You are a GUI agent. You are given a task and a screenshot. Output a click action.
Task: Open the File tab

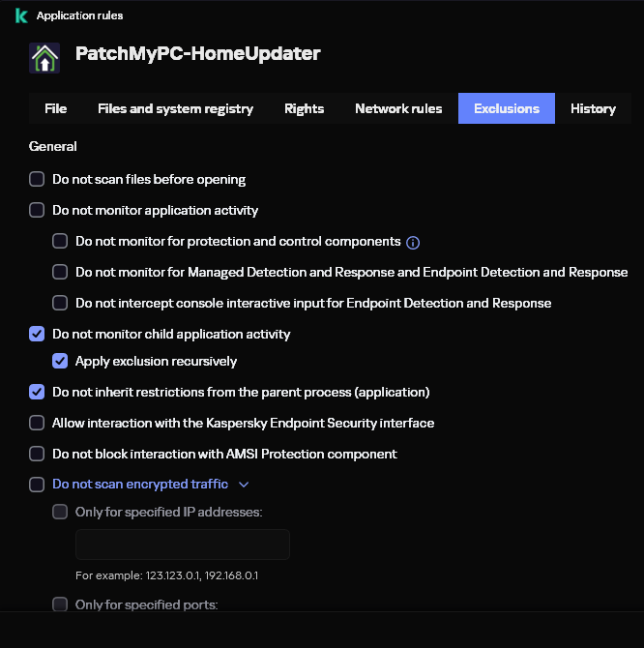click(x=56, y=108)
